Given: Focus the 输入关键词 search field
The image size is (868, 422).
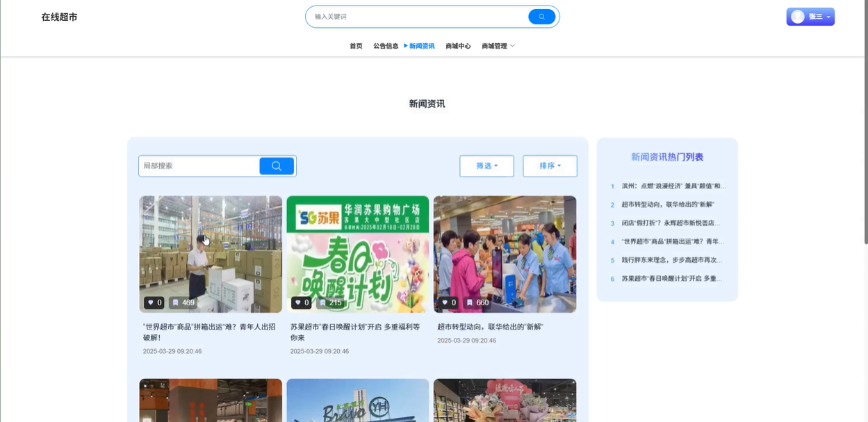Looking at the screenshot, I should pyautogui.click(x=419, y=17).
